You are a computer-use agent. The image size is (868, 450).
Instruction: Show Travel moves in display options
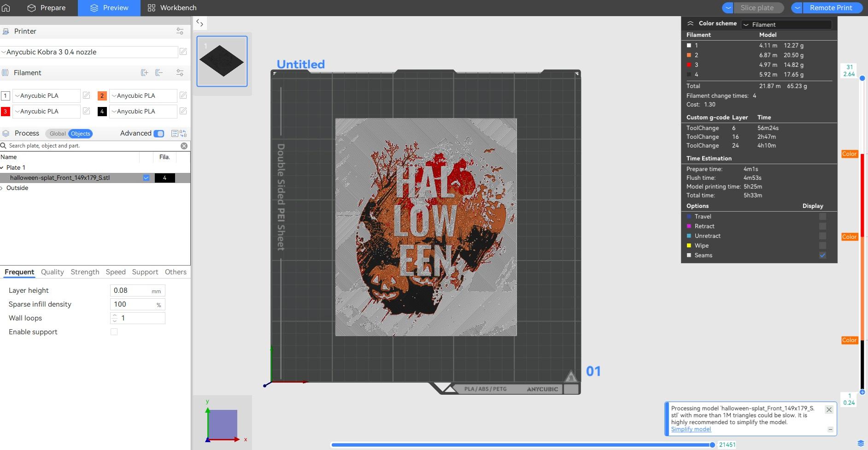(822, 216)
